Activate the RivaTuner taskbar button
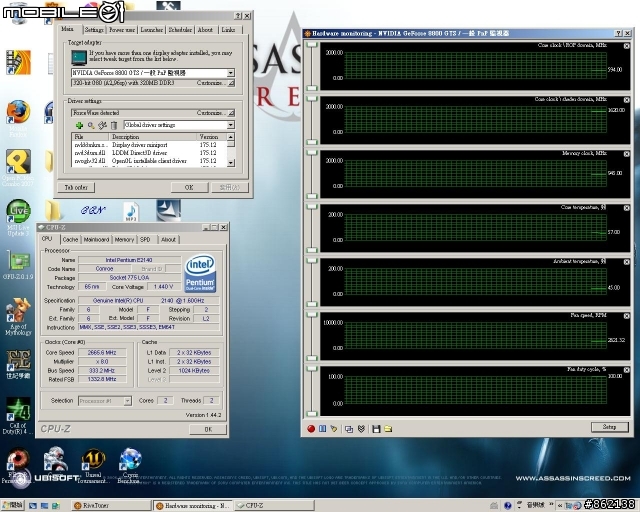 111,505
